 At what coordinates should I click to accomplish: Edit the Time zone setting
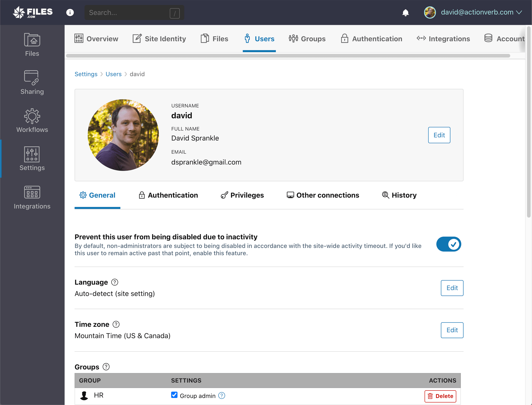[x=452, y=330]
